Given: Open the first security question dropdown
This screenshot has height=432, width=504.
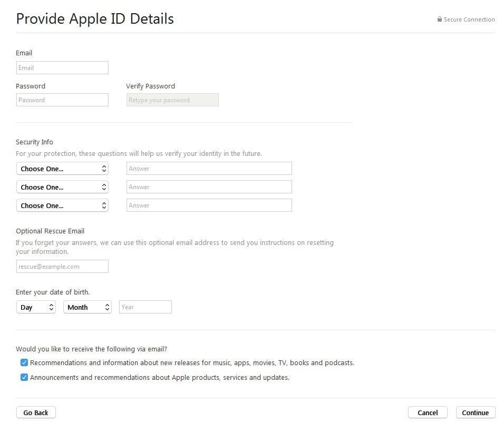Looking at the screenshot, I should (x=62, y=169).
